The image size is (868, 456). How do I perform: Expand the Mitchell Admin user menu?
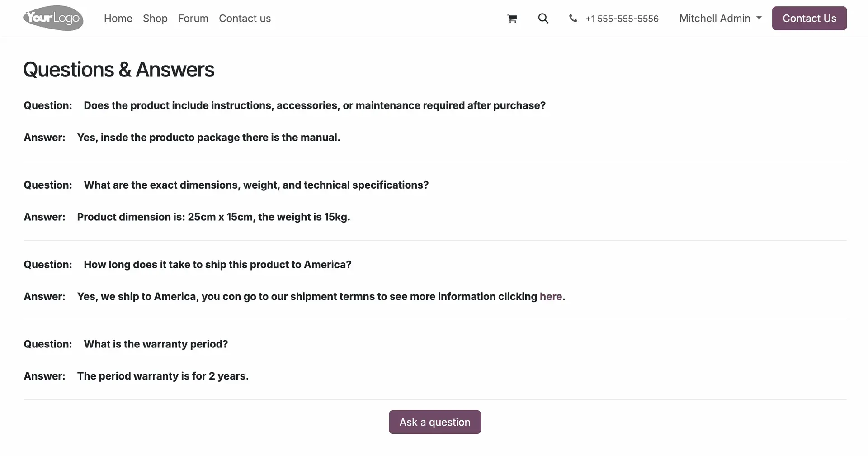click(x=720, y=19)
